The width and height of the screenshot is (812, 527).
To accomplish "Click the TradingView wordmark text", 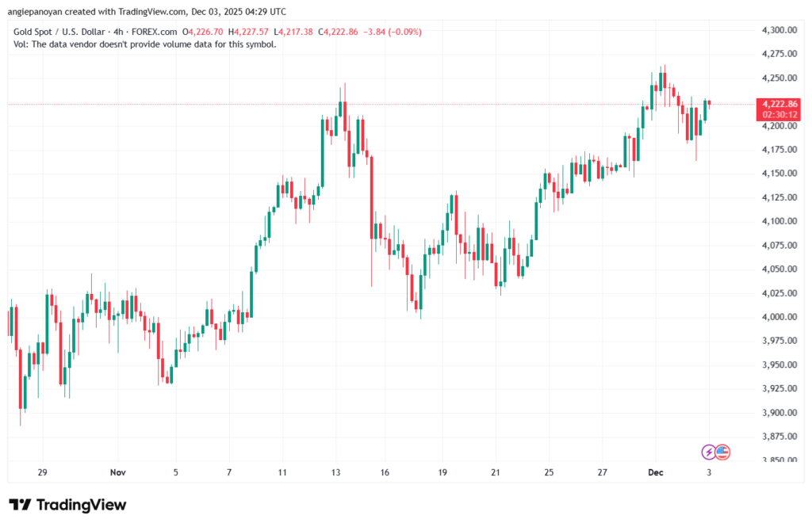I will coord(81,505).
